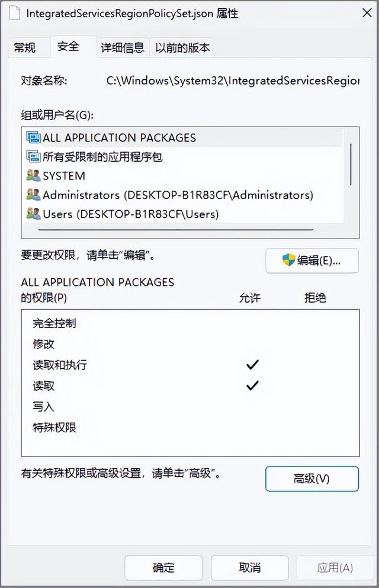This screenshot has height=588, width=379.
Task: Click the 读取 allow checkmark
Action: (252, 385)
